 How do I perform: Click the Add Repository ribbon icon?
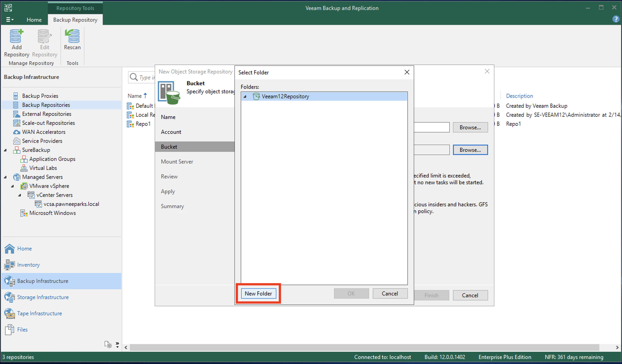coord(16,36)
